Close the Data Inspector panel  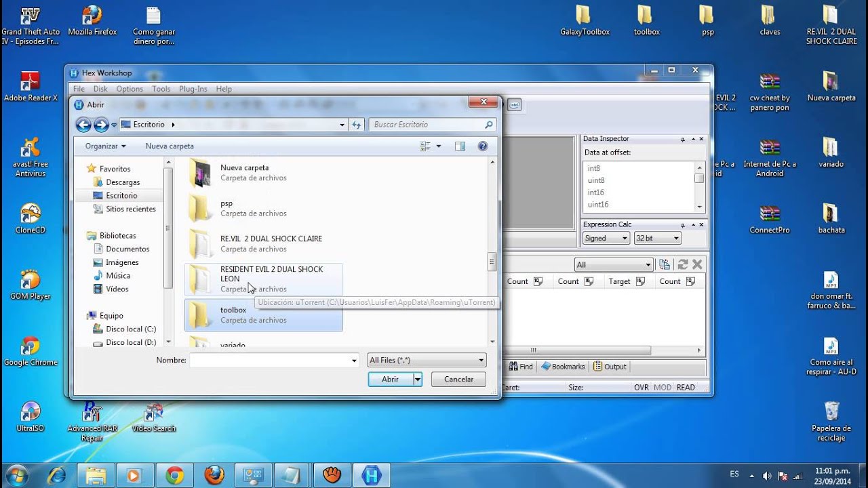click(x=701, y=139)
